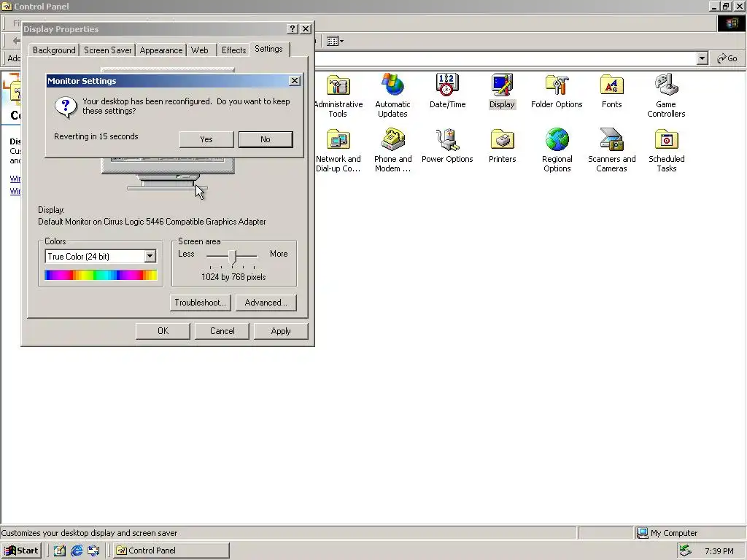This screenshot has height=560, width=747.
Task: Switch to the Appearance tab
Action: (x=161, y=50)
